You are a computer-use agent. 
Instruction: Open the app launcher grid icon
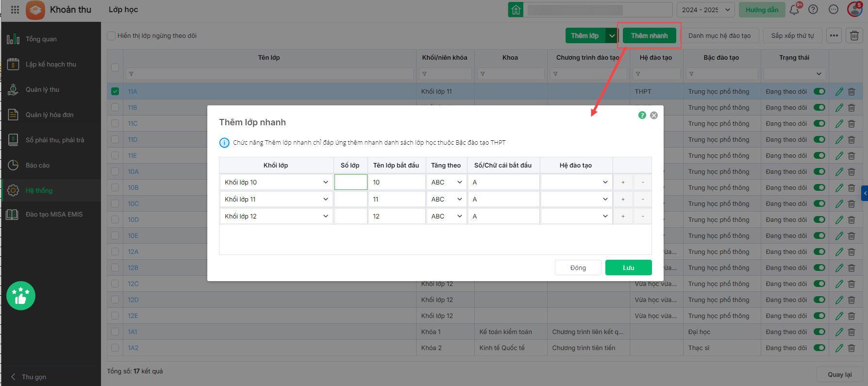pos(15,10)
